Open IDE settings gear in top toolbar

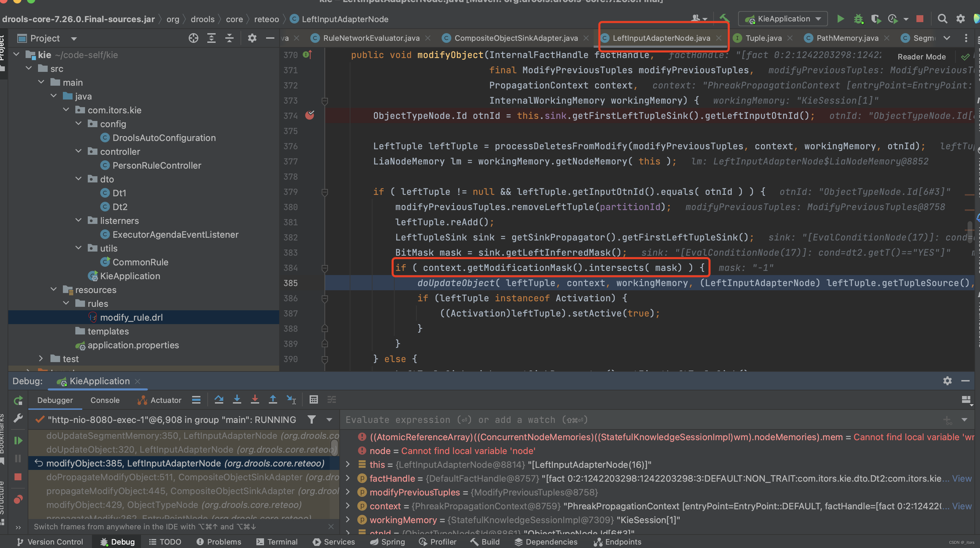[x=961, y=19]
